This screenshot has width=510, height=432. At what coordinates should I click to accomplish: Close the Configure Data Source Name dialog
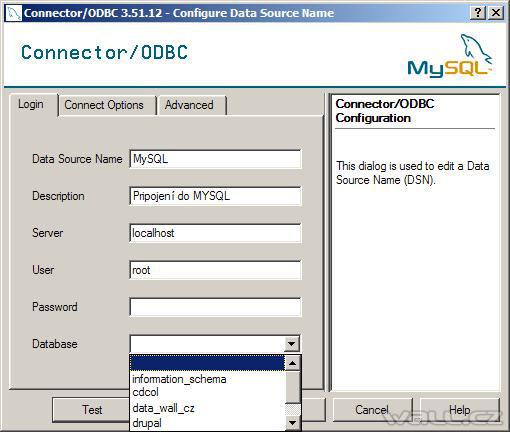click(496, 13)
